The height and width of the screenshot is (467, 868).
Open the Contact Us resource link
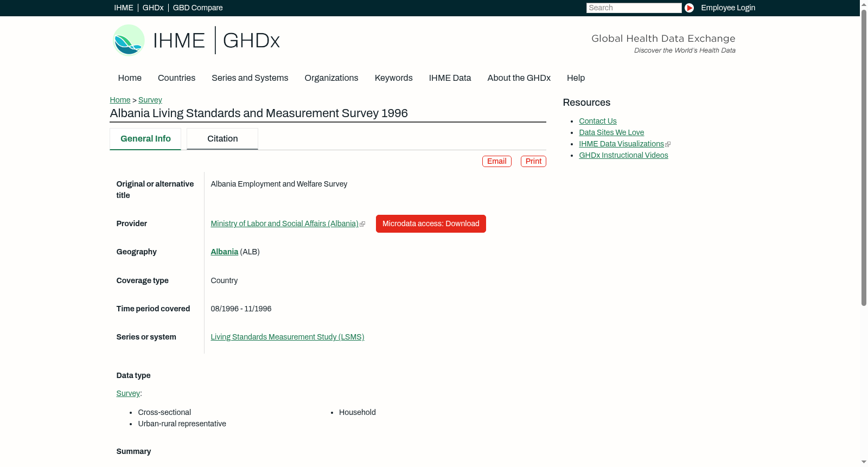tap(598, 121)
